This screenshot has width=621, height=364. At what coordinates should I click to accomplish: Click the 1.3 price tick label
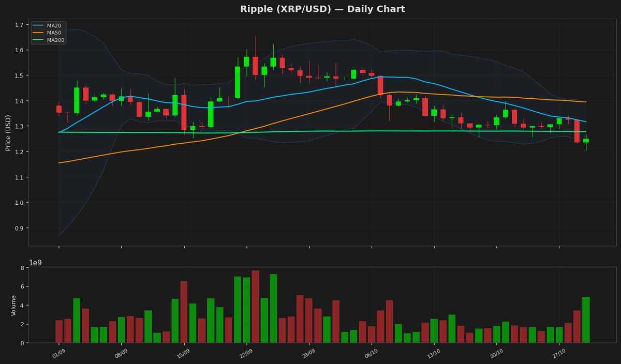[x=20, y=126]
